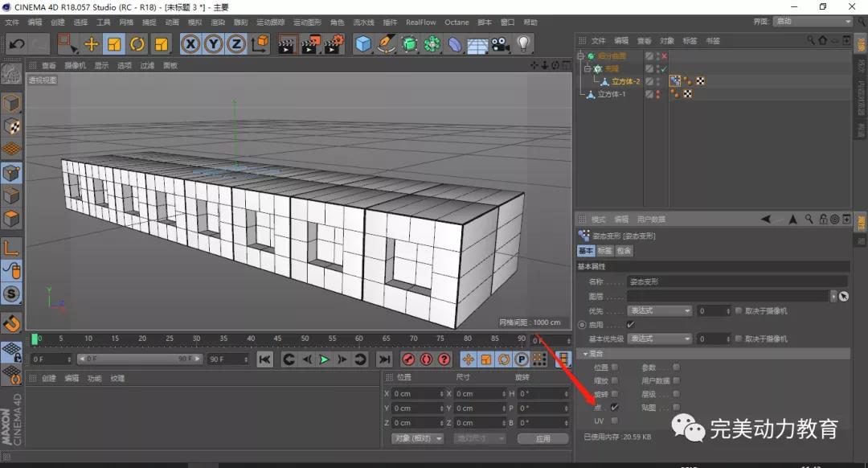Click the record active objects button
This screenshot has height=468, width=868.
[408, 359]
